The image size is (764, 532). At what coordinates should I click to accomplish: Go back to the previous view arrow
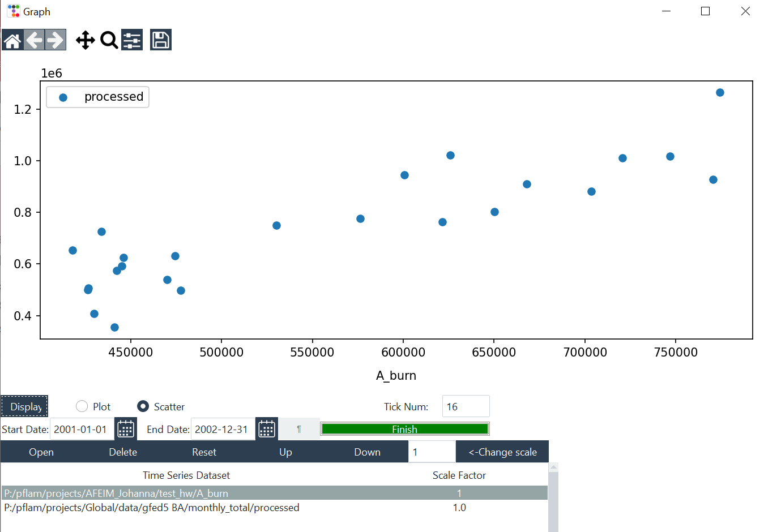click(x=34, y=40)
